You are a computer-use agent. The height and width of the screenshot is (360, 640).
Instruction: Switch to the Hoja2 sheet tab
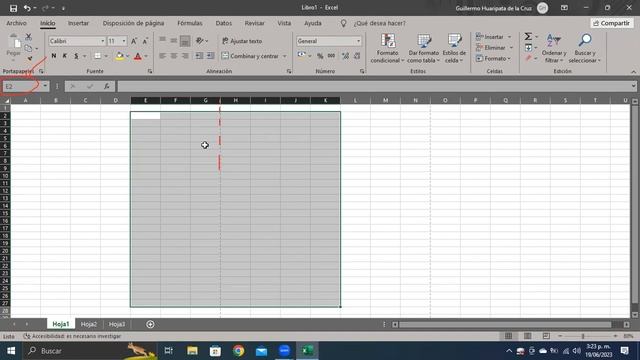tap(89, 324)
